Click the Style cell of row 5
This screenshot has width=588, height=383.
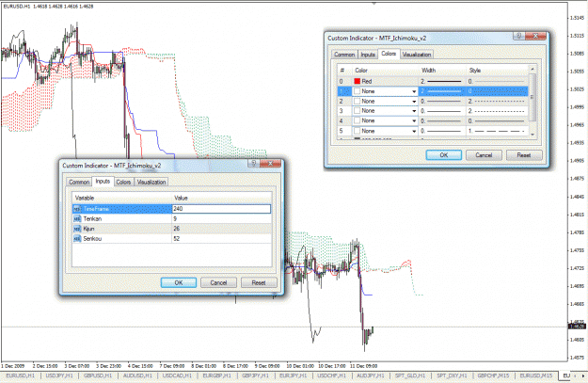(498, 131)
